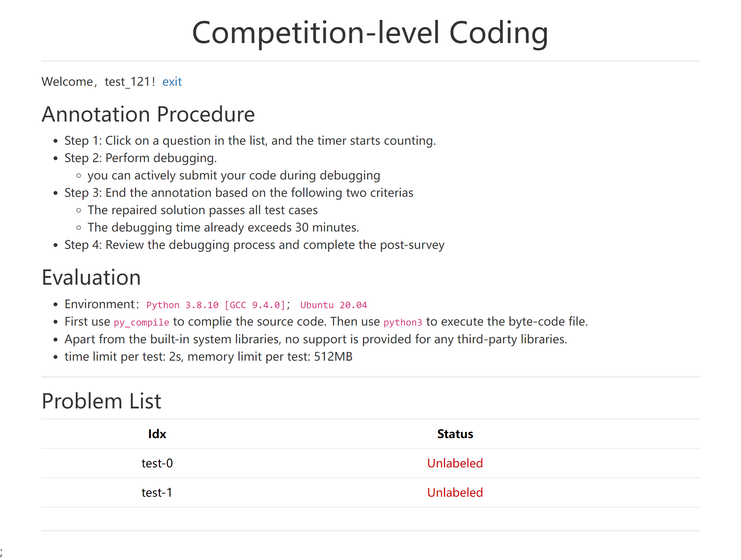Viewport: 741px width, 560px height.
Task: Click the Unlabeled status for test-0
Action: pos(455,463)
